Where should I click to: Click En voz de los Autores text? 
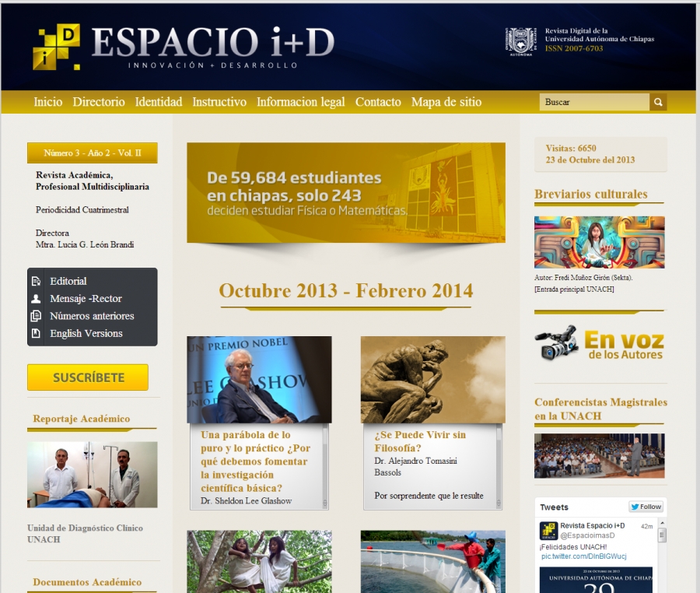(x=624, y=346)
